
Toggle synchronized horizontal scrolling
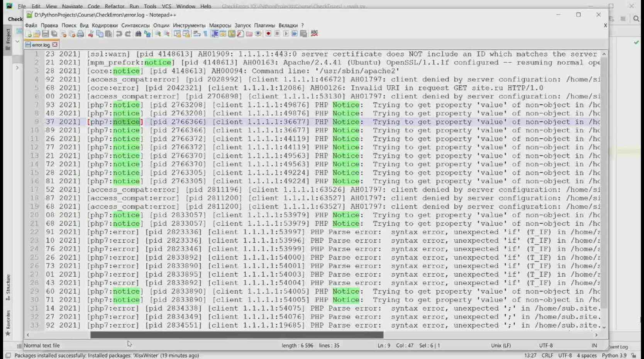click(186, 34)
